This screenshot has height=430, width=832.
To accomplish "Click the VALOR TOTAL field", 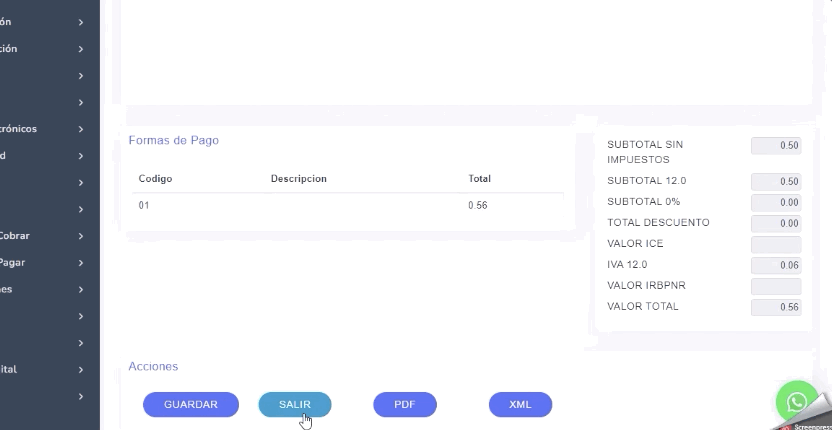I will pos(776,307).
